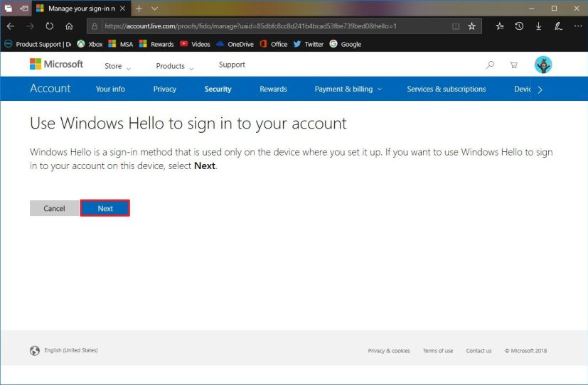Open Terms of use footer link

[438, 351]
